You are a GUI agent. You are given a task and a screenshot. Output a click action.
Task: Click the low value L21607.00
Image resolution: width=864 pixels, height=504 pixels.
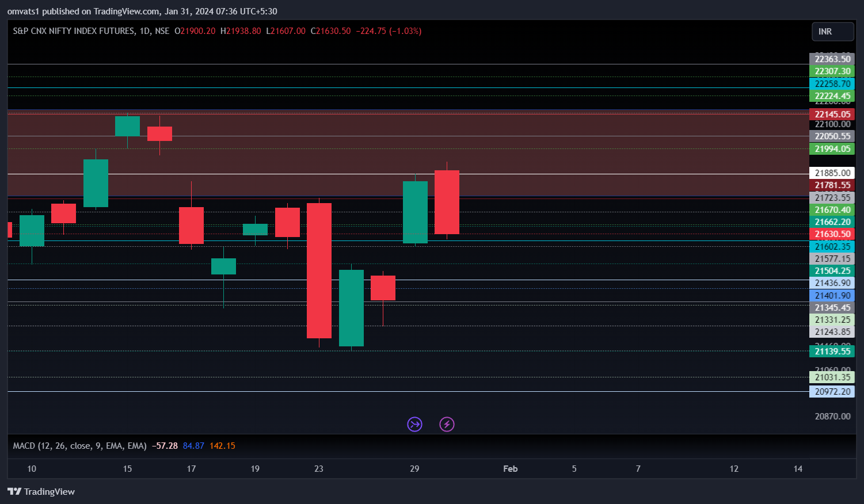286,31
